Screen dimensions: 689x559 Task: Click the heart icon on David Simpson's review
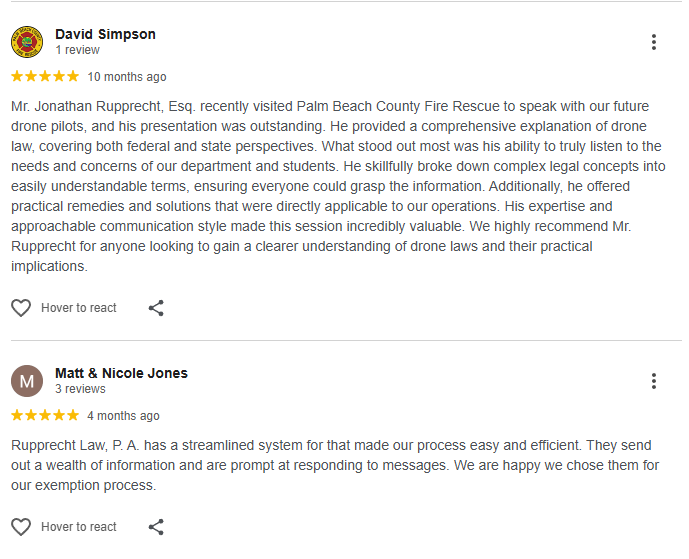coord(21,308)
